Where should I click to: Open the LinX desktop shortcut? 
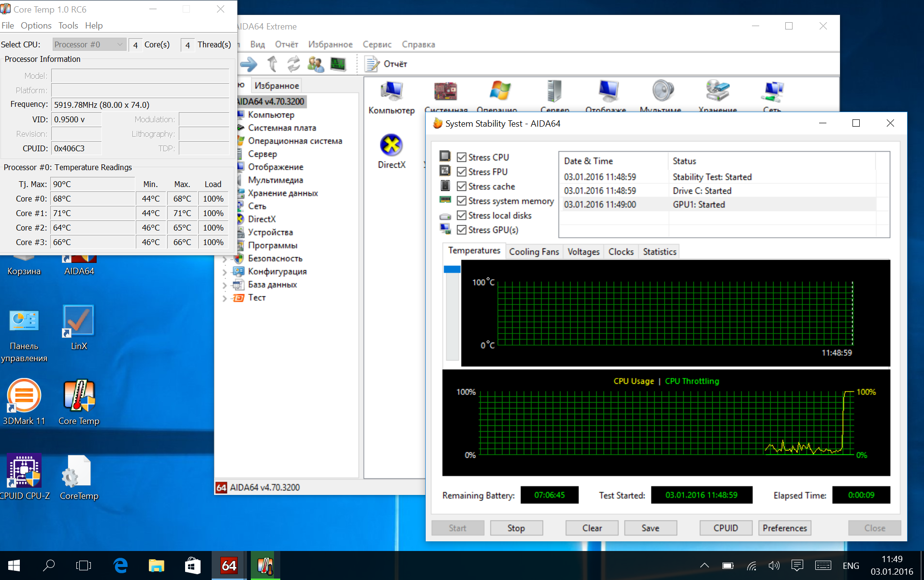click(x=79, y=327)
